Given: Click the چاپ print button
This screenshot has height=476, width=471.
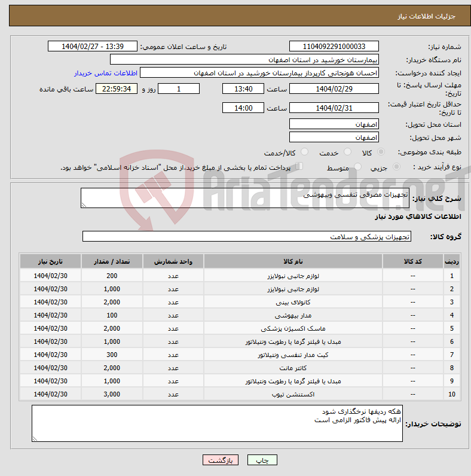Looking at the screenshot, I should tap(262, 460).
